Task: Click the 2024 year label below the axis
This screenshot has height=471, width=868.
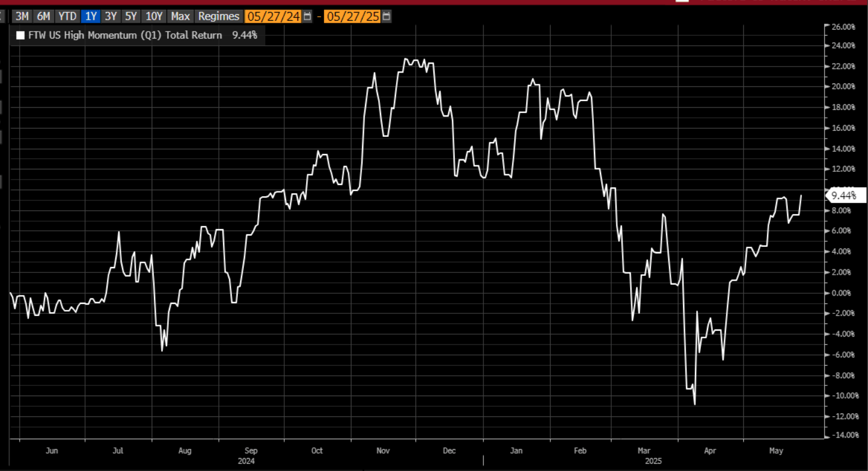Action: (x=246, y=460)
